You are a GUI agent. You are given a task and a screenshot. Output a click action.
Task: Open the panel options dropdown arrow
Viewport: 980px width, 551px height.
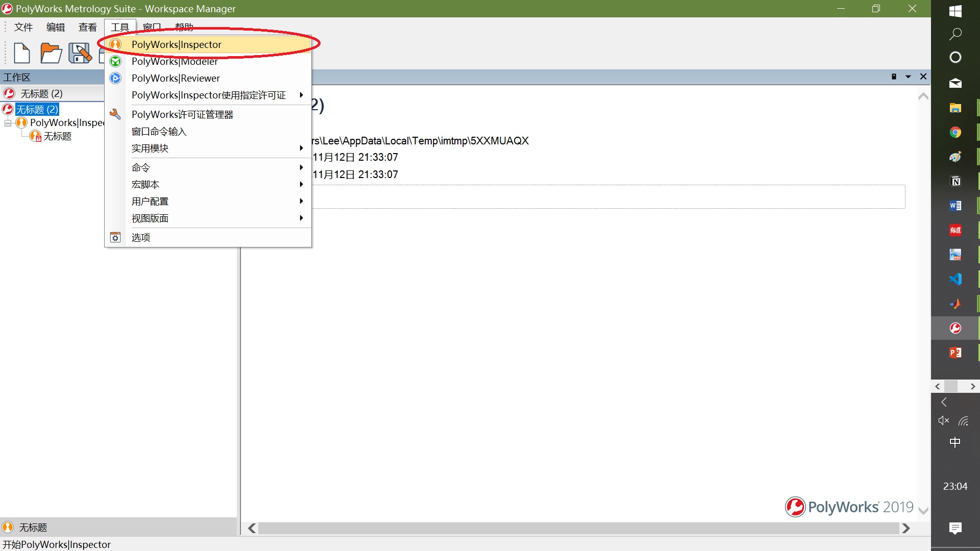point(908,77)
